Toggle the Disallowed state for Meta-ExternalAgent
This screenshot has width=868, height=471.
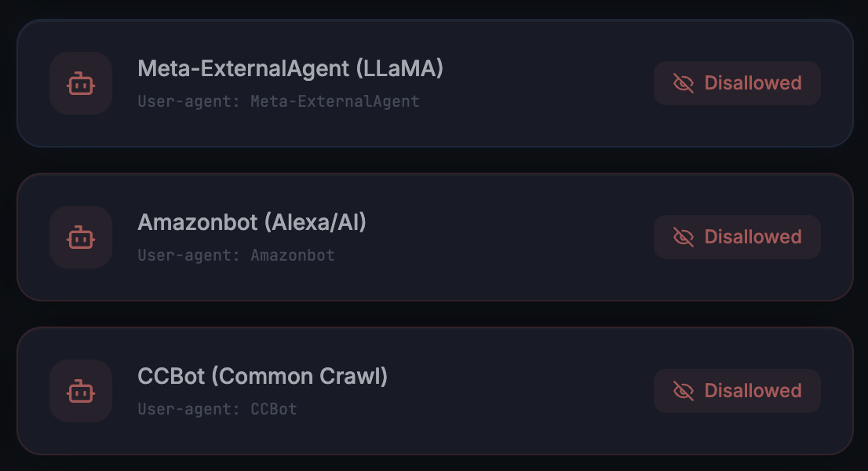(x=736, y=82)
